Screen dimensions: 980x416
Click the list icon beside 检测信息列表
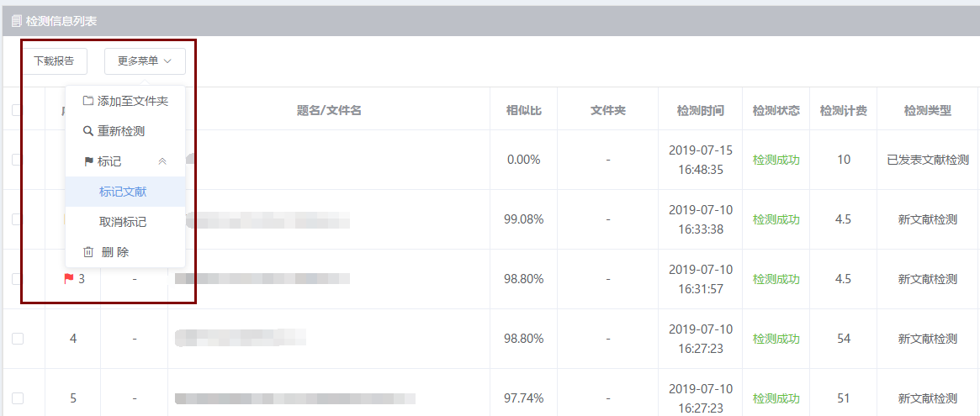(17, 21)
